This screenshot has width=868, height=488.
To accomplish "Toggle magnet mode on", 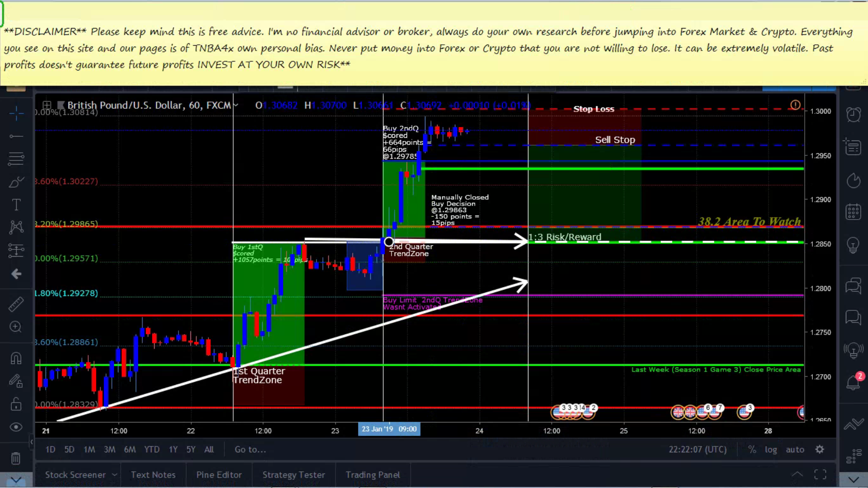I will (x=16, y=358).
